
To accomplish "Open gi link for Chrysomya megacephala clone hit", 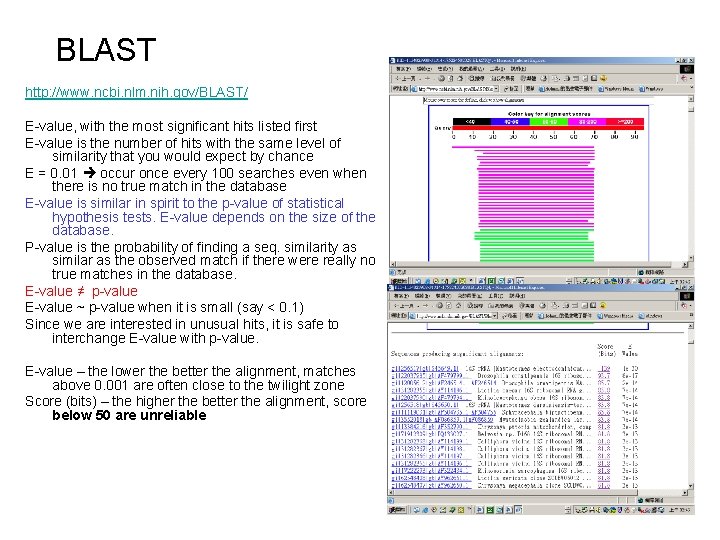I will coord(431,485).
